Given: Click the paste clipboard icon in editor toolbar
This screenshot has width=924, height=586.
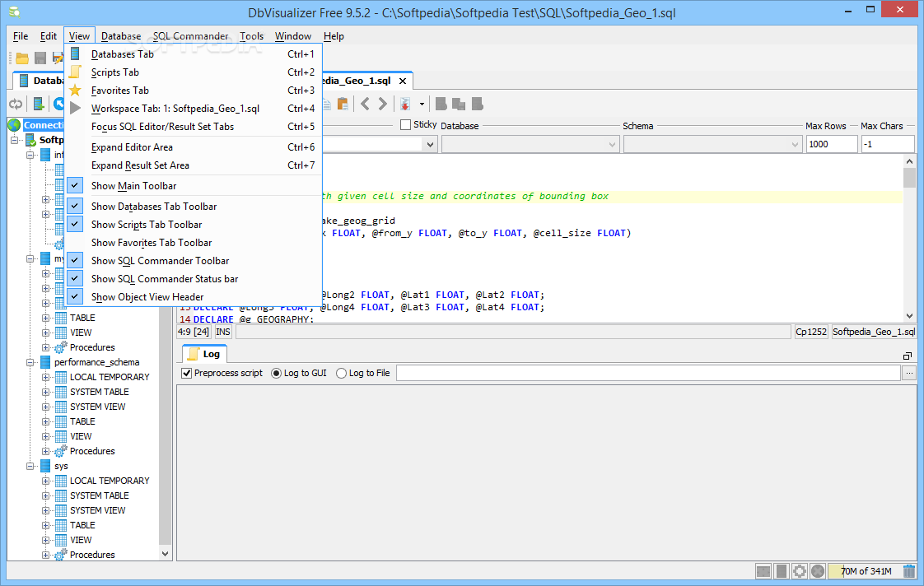Looking at the screenshot, I should point(343,105).
